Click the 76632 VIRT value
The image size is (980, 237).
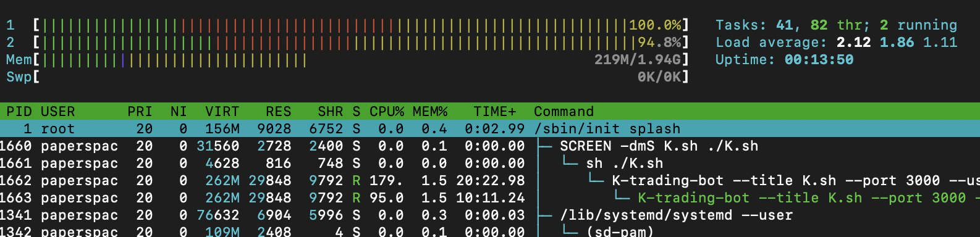coord(218,215)
